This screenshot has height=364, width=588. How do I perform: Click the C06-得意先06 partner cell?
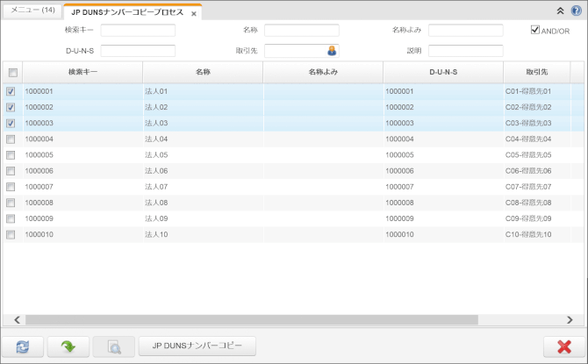point(536,171)
